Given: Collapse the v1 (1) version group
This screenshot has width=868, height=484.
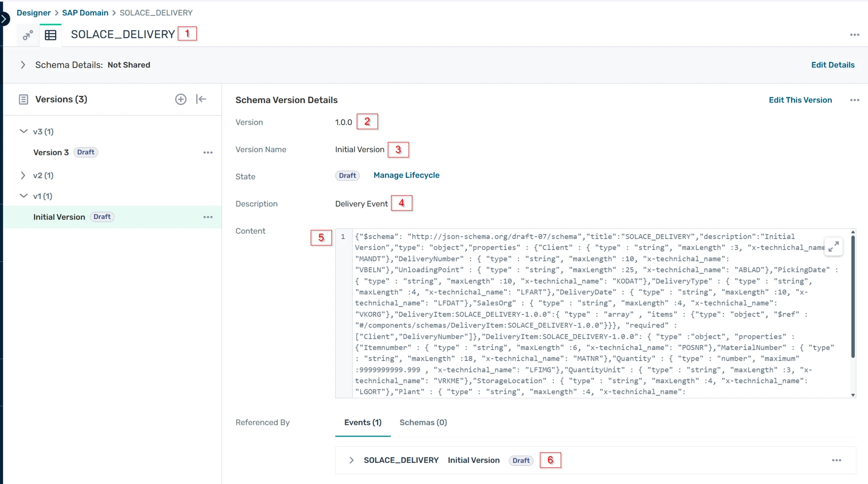Looking at the screenshot, I should (x=24, y=196).
